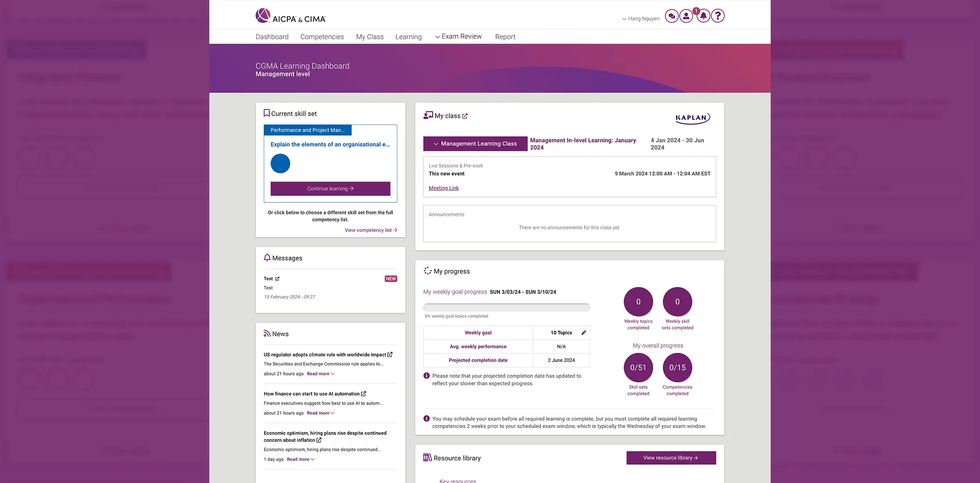The image size is (980, 483).
Task: Open the Test message title
Action: pos(268,279)
